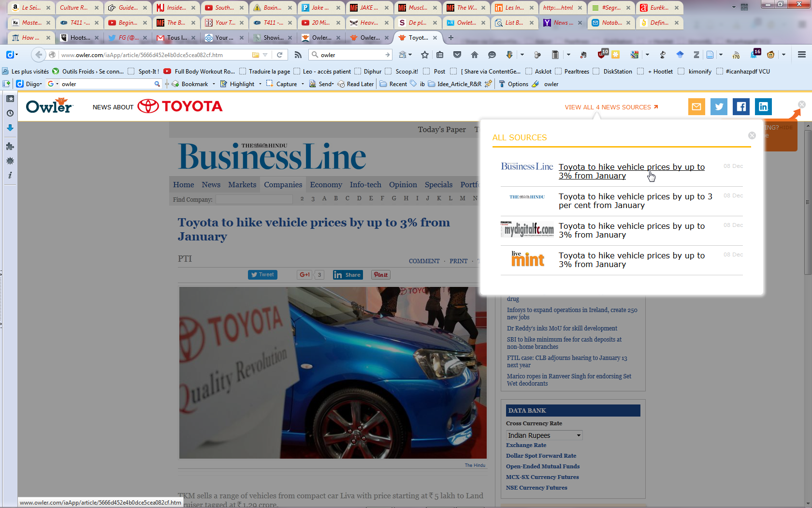
Task: Open View All 4 News Sources link
Action: (x=611, y=107)
